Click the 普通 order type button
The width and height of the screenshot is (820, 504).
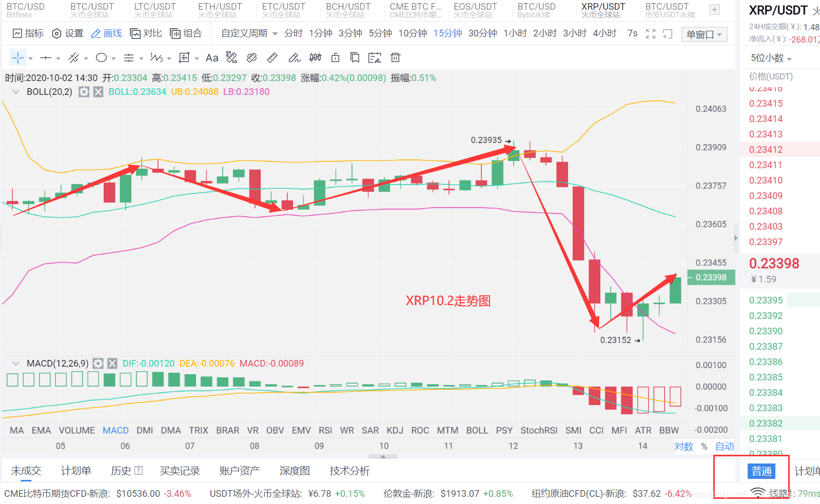[x=762, y=471]
